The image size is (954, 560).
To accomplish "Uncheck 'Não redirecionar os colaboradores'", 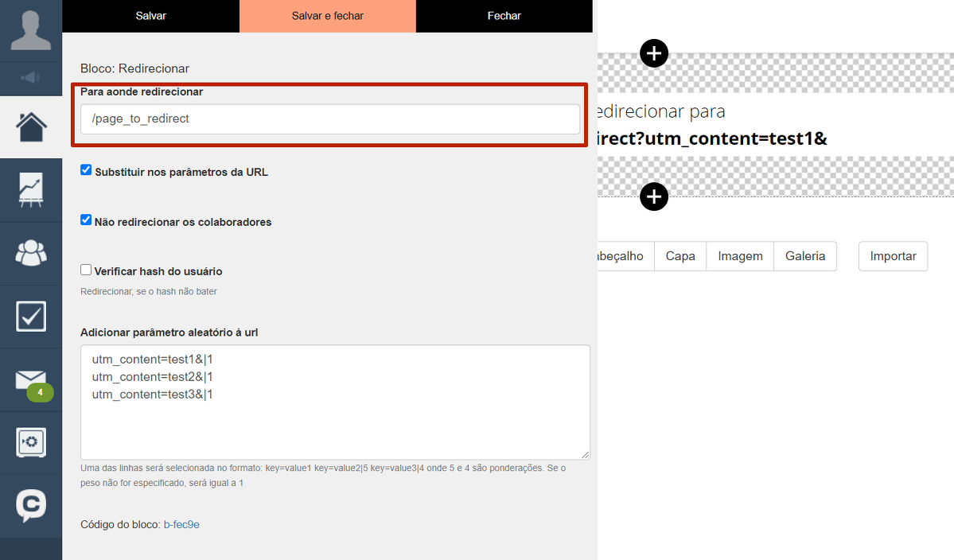I will pyautogui.click(x=86, y=220).
